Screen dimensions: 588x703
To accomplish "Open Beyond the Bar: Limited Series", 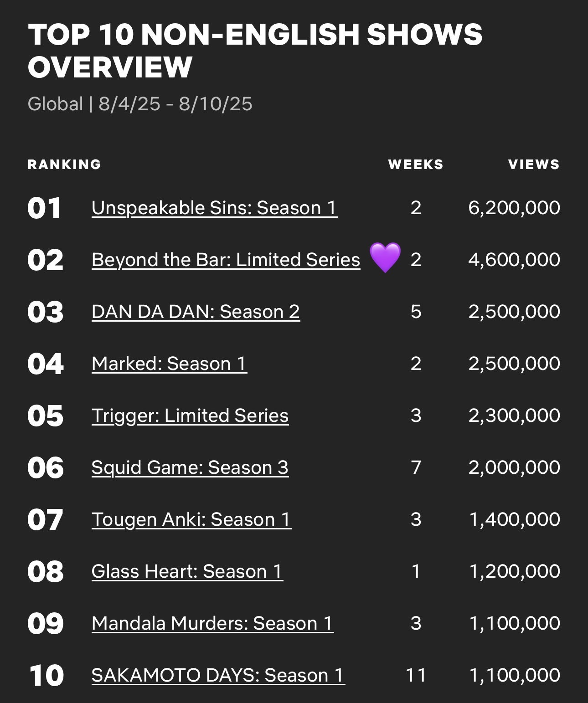I will click(x=226, y=260).
